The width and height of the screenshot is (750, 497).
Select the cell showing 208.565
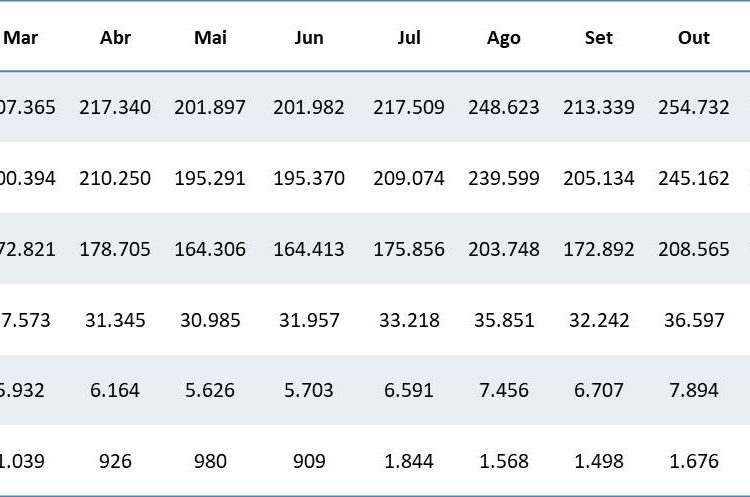(x=694, y=249)
